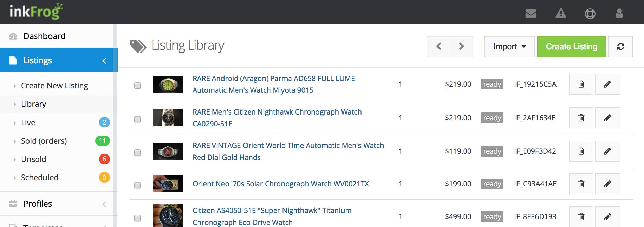
Task: Open the help lifebuoy icon
Action: 590,14
